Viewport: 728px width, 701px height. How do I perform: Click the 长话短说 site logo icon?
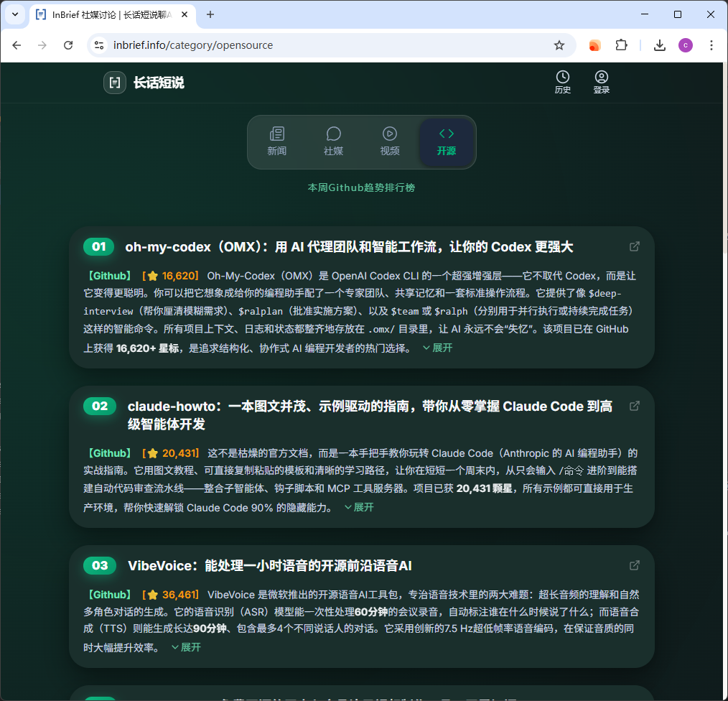coord(115,82)
